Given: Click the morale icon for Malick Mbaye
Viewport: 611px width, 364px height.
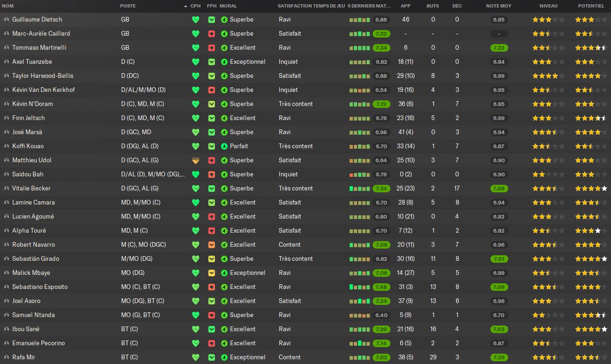Looking at the screenshot, I should 224,273.
